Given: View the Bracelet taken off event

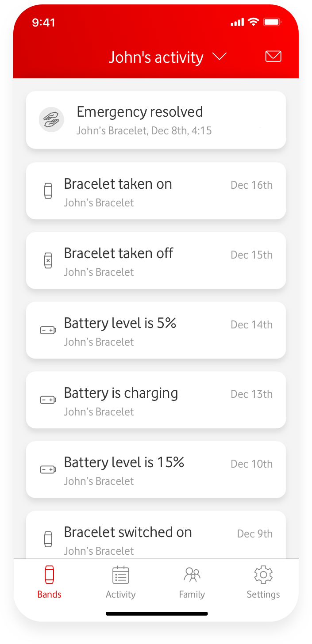Looking at the screenshot, I should click(x=156, y=260).
